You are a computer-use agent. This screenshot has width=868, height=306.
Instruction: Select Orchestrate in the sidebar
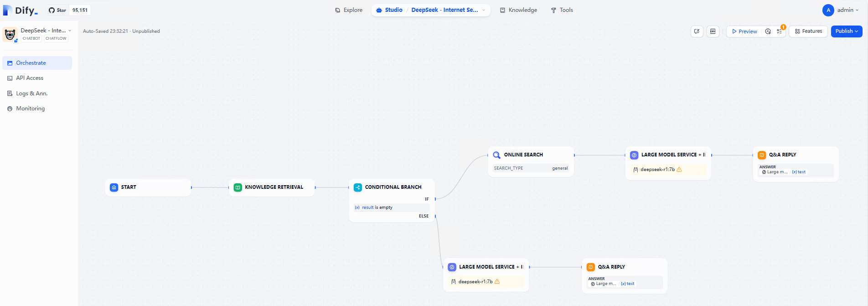click(x=37, y=63)
